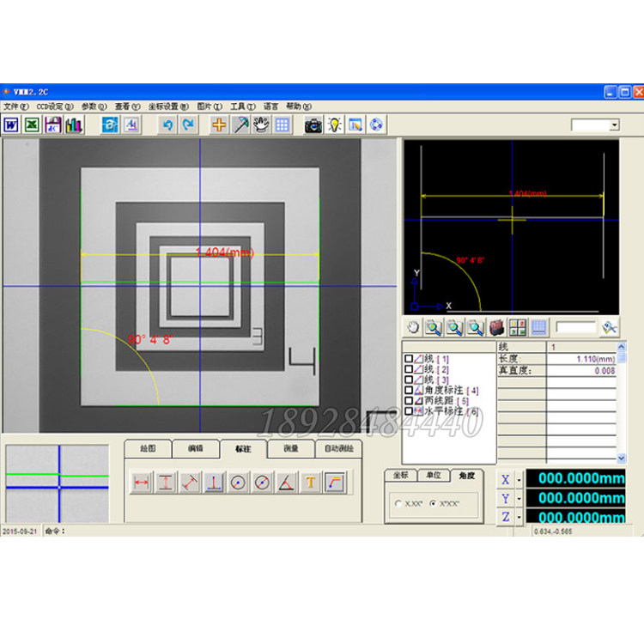
Task: Click the font style 'A' toolbar icon
Action: [x=131, y=125]
